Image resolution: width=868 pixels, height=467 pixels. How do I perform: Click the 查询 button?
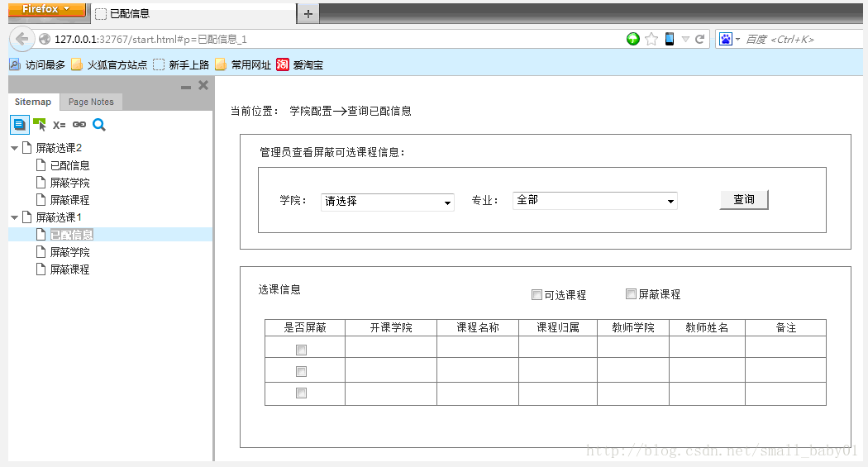point(744,200)
